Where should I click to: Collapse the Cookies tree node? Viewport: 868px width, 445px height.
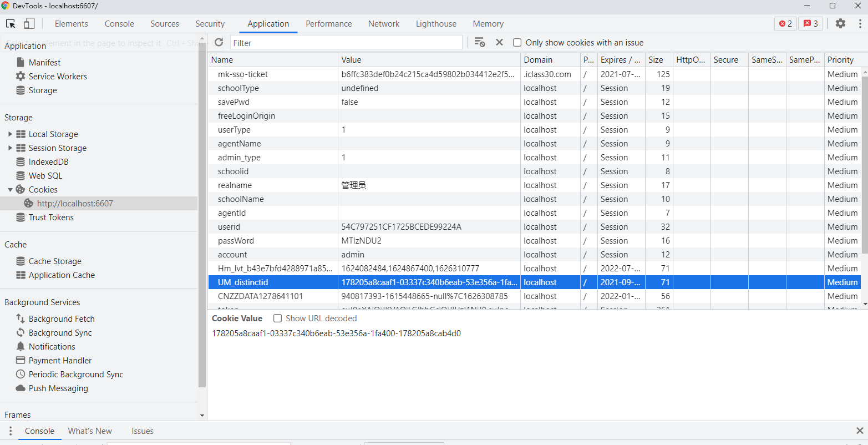pyautogui.click(x=10, y=190)
